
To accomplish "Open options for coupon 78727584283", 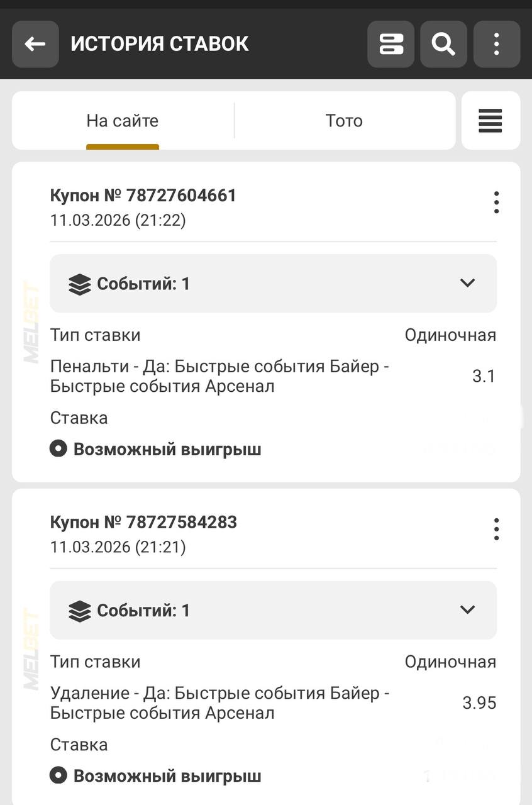I will tap(496, 530).
